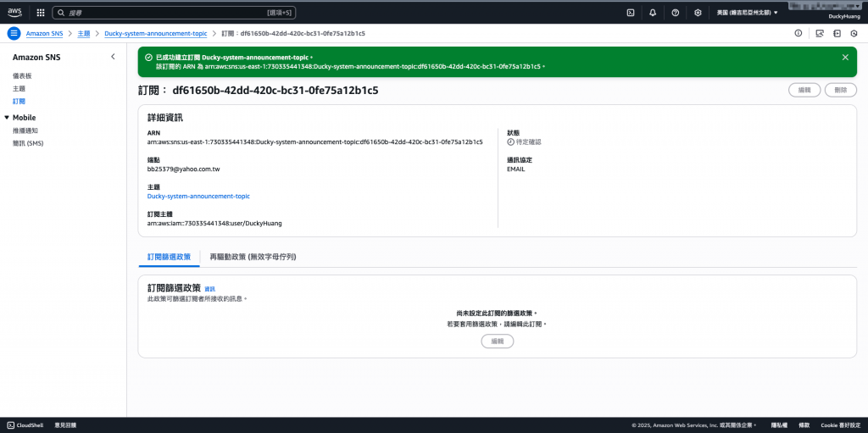Open the settings gear in top bar

pyautogui.click(x=698, y=12)
